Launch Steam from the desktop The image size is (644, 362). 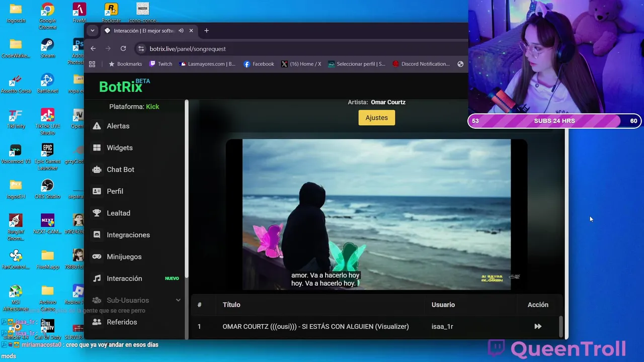[x=48, y=48]
